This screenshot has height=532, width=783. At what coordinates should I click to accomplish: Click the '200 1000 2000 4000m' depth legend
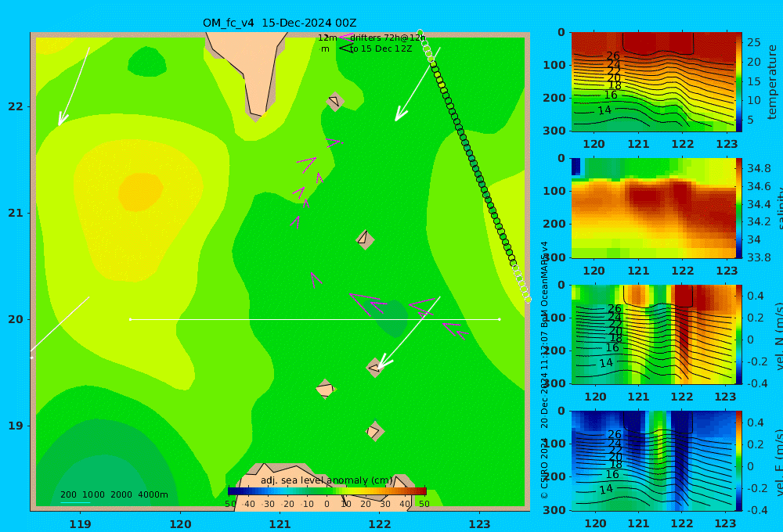pos(114,494)
